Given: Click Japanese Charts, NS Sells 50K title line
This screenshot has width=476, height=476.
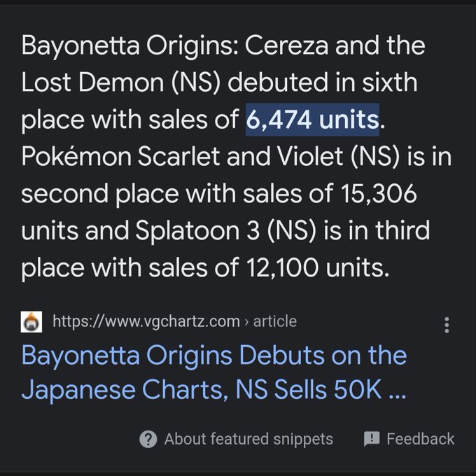Looking at the screenshot, I should [203, 390].
